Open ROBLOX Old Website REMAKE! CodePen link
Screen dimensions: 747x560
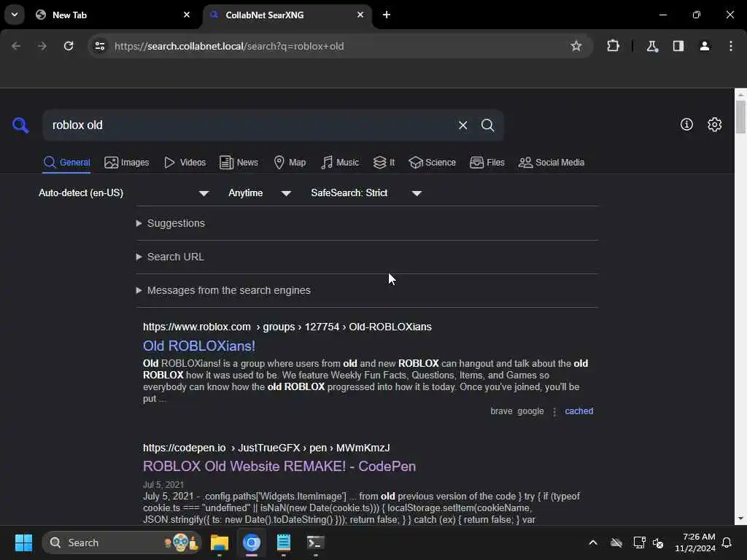279,466
